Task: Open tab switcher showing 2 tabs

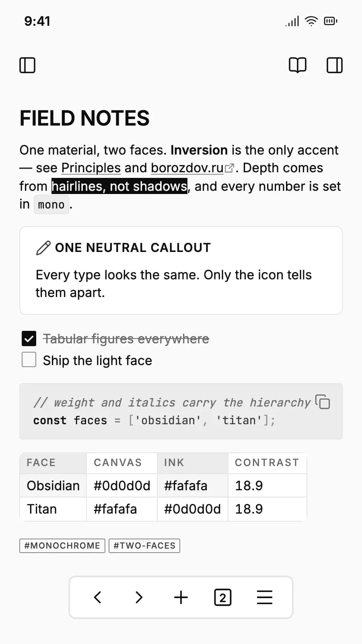Action: point(223,597)
